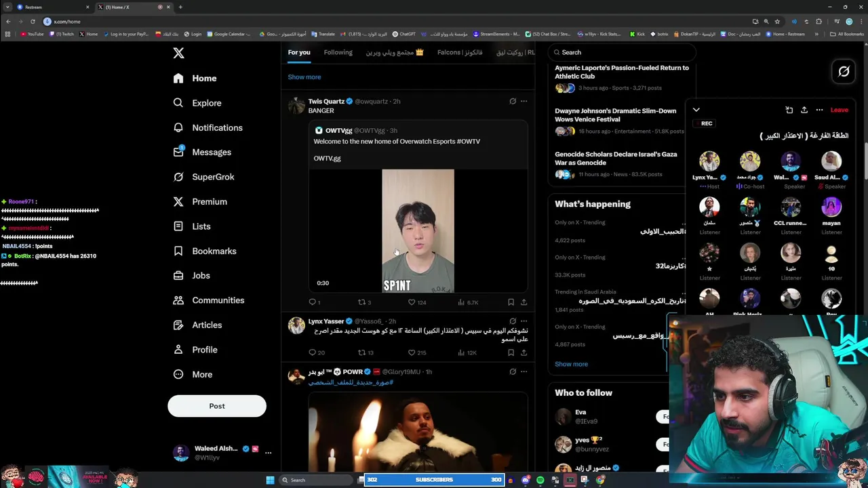Open Explore in the sidebar
This screenshot has height=488, width=868.
(197, 103)
